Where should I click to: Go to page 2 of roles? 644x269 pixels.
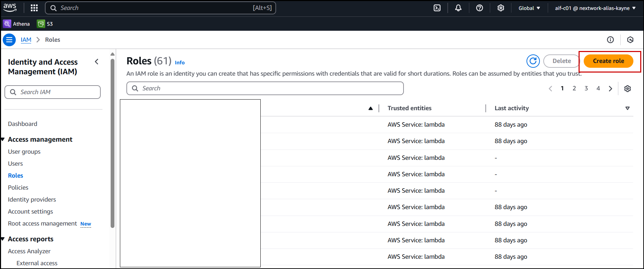[574, 88]
